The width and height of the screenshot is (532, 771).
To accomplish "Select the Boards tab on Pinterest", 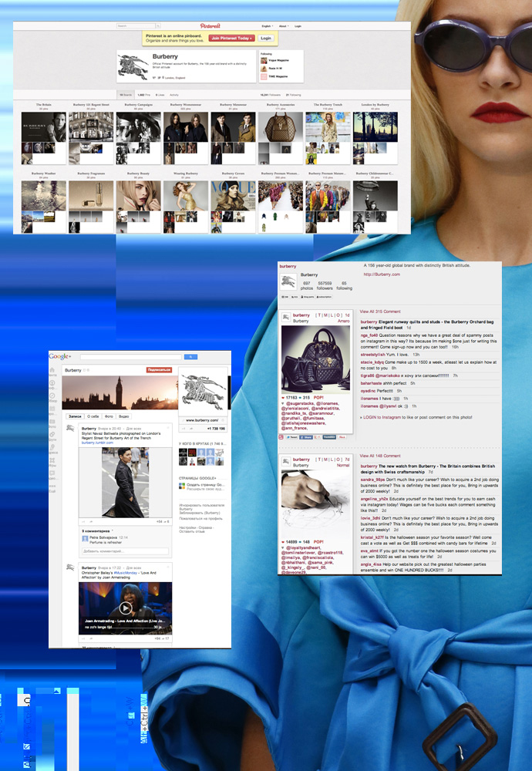I will coord(126,95).
